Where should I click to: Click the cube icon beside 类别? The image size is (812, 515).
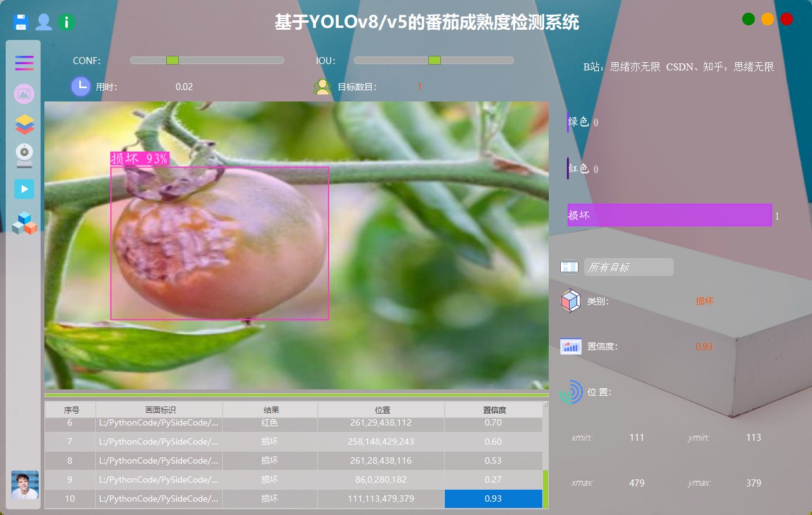pos(570,301)
